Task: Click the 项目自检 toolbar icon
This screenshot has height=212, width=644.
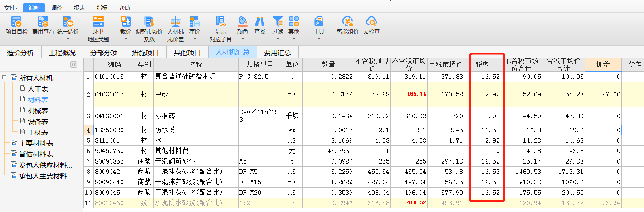Action: click(16, 21)
